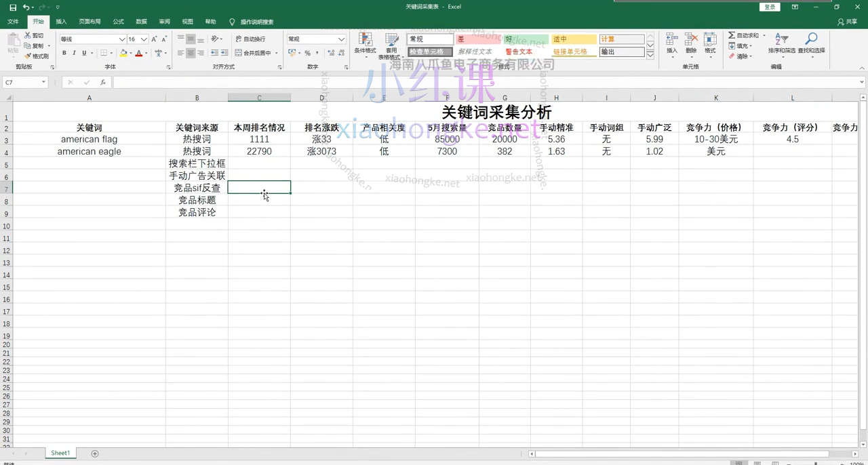This screenshot has height=465, width=868.
Task: Open the 公式 ribbon tab
Action: pyautogui.click(x=118, y=21)
